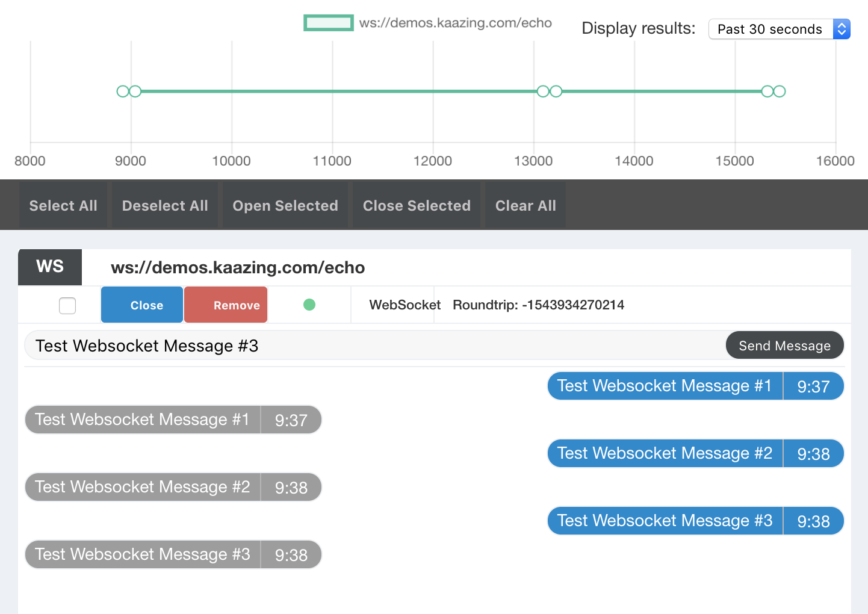Click the ws://demos.kaazing.com/echo legend label

[456, 23]
